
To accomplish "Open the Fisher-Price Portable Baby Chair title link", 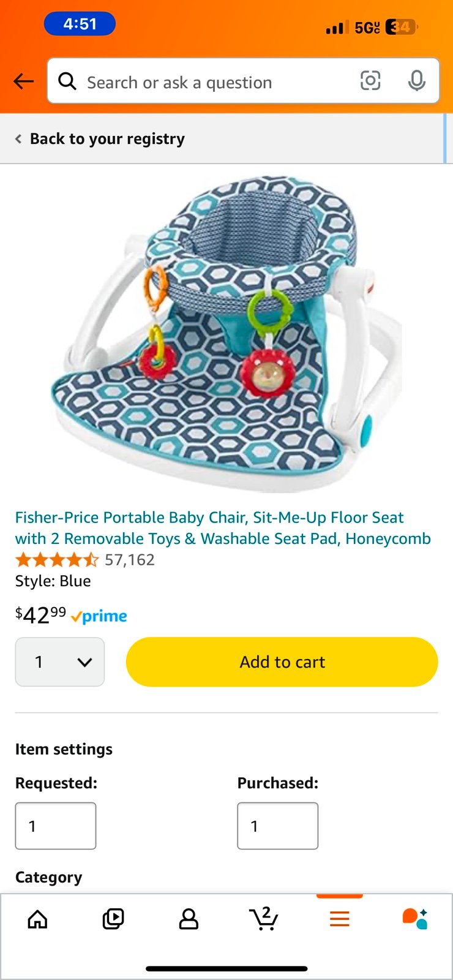I will tap(223, 528).
